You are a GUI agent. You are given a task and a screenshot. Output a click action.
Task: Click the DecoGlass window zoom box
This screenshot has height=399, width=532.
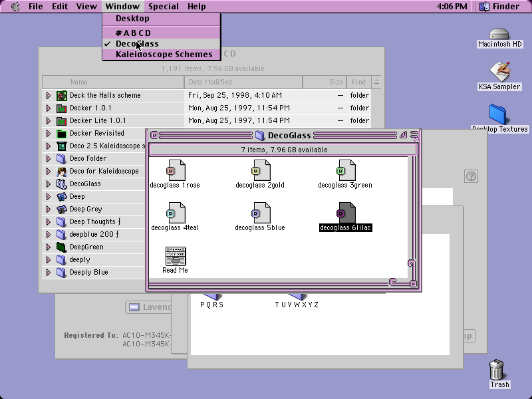(x=403, y=136)
